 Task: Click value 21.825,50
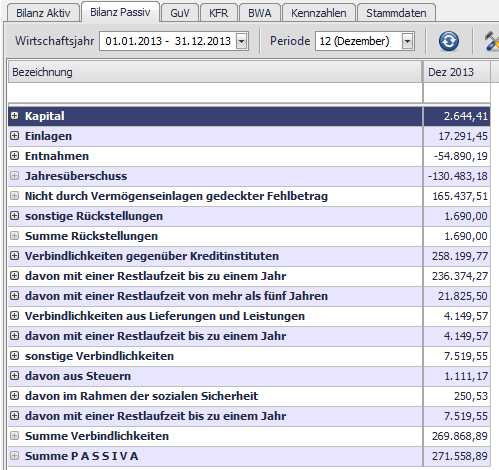click(x=463, y=296)
